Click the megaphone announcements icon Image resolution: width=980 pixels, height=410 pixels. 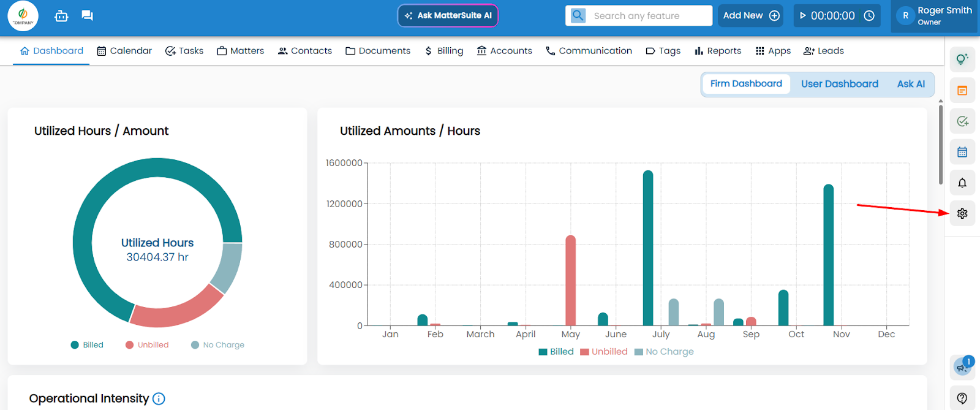point(962,367)
